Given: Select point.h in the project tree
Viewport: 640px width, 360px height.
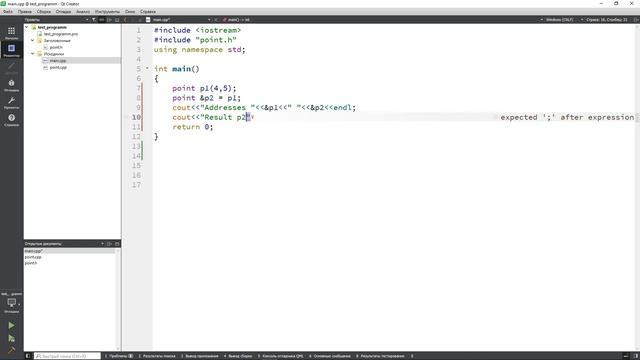Looking at the screenshot, I should (x=56, y=47).
